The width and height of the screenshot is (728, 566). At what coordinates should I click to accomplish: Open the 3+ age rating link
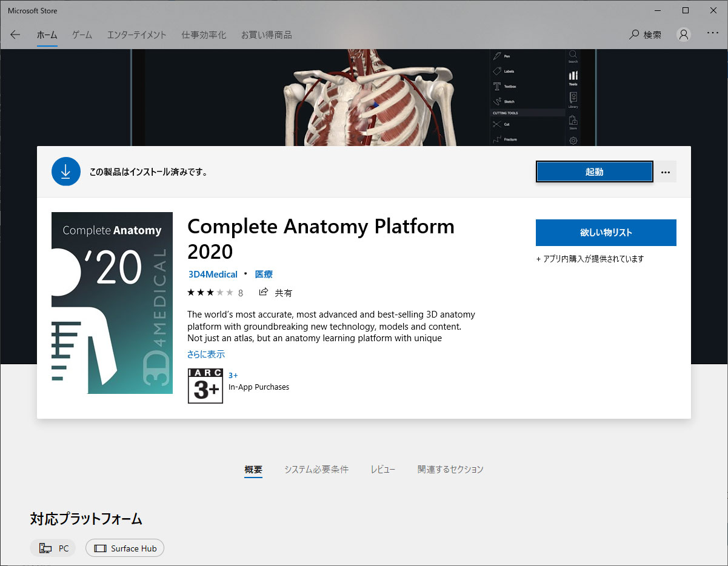233,376
